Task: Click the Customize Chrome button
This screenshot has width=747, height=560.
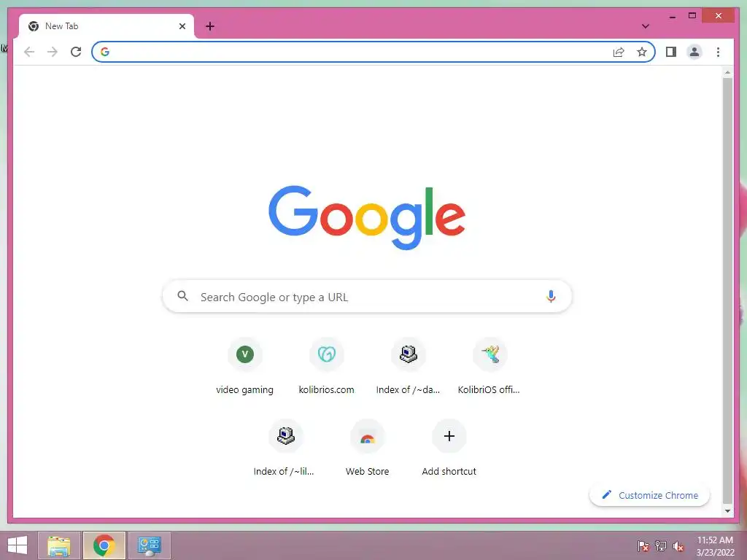Action: [x=650, y=495]
